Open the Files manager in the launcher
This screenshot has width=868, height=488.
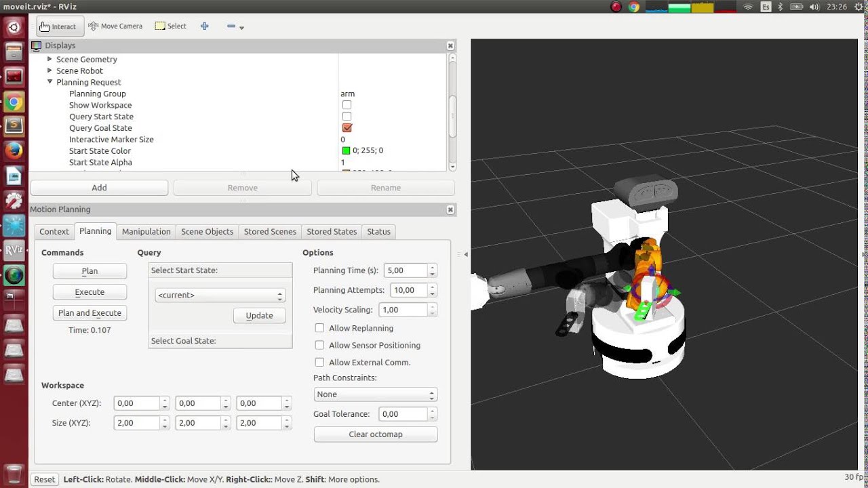[14, 52]
